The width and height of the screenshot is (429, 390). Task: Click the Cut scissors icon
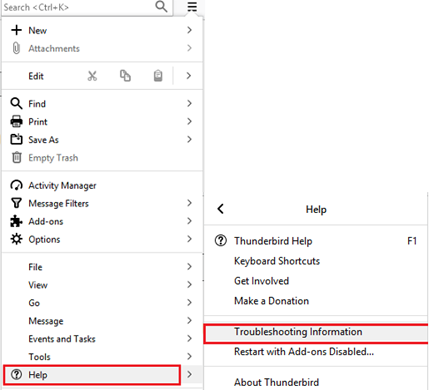tap(92, 76)
